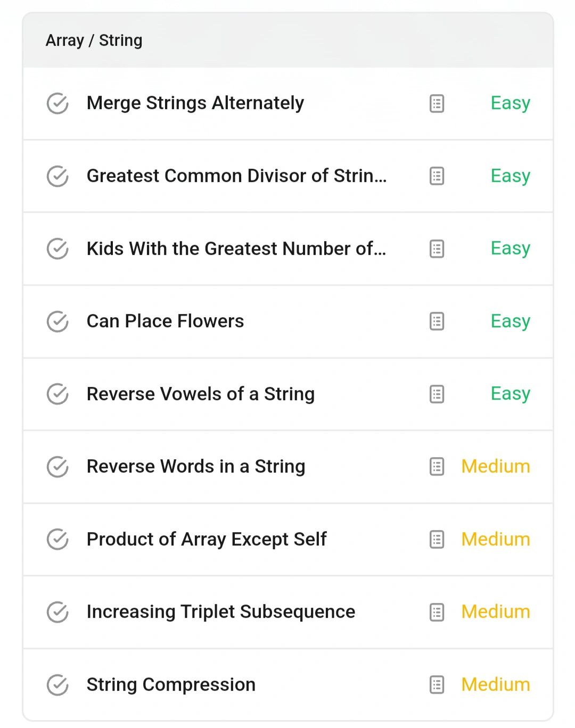Open the Reverse Words in a String problem

coord(196,467)
